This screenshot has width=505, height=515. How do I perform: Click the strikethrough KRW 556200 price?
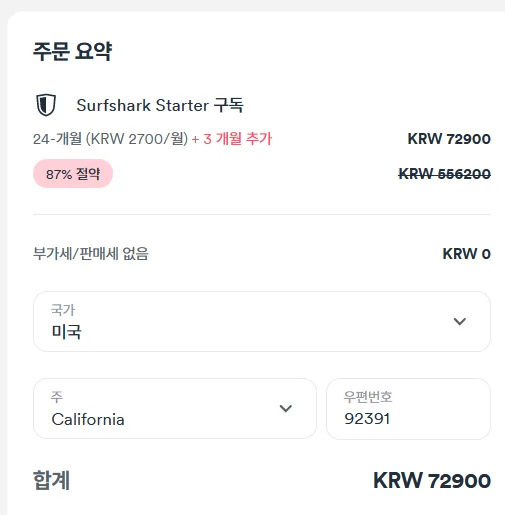(444, 174)
